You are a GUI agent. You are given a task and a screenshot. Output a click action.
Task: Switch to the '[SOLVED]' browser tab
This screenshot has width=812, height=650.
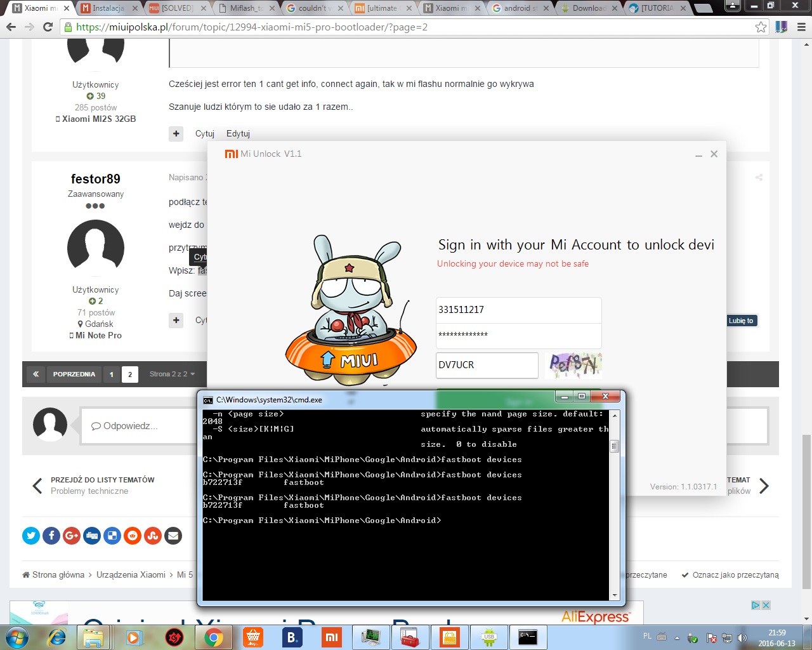[174, 8]
